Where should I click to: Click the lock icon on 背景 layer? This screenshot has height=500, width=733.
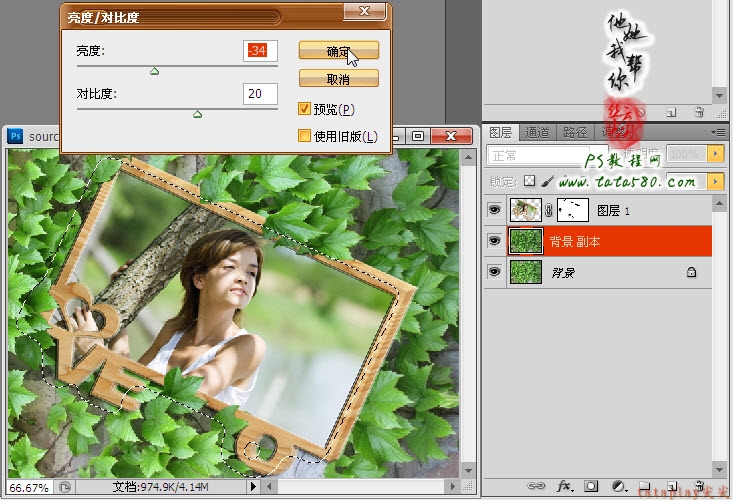point(691,272)
